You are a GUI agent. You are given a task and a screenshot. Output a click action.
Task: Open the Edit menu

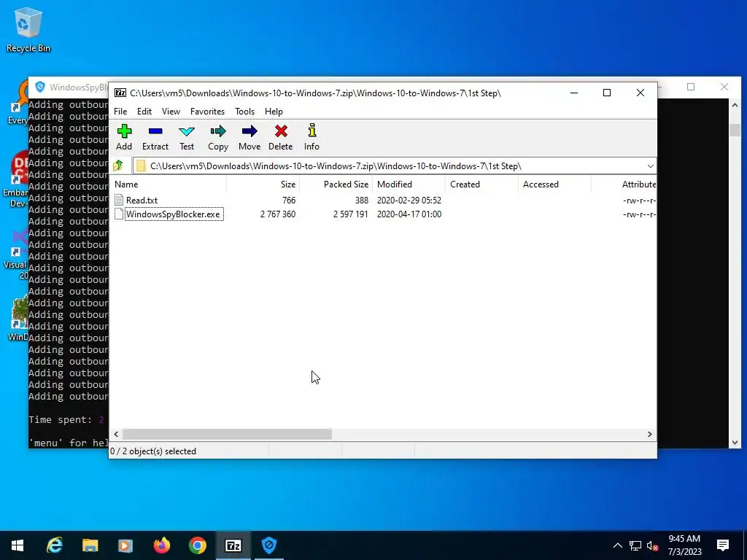(x=144, y=112)
